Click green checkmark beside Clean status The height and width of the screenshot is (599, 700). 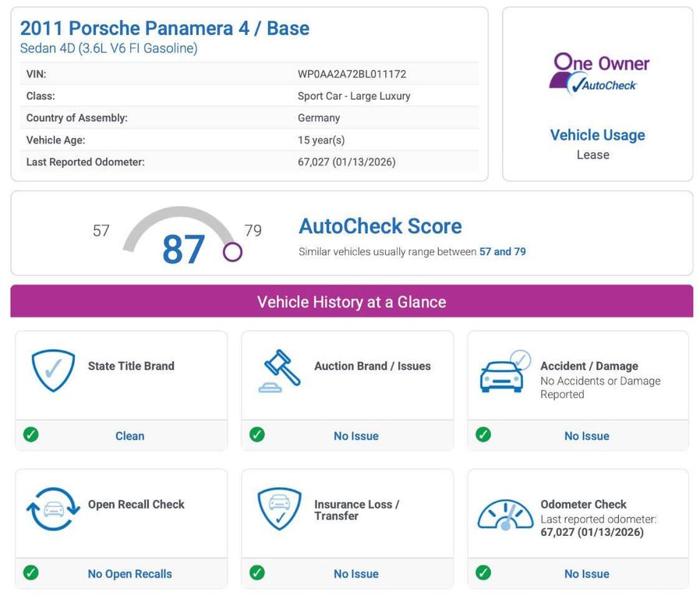tap(31, 434)
